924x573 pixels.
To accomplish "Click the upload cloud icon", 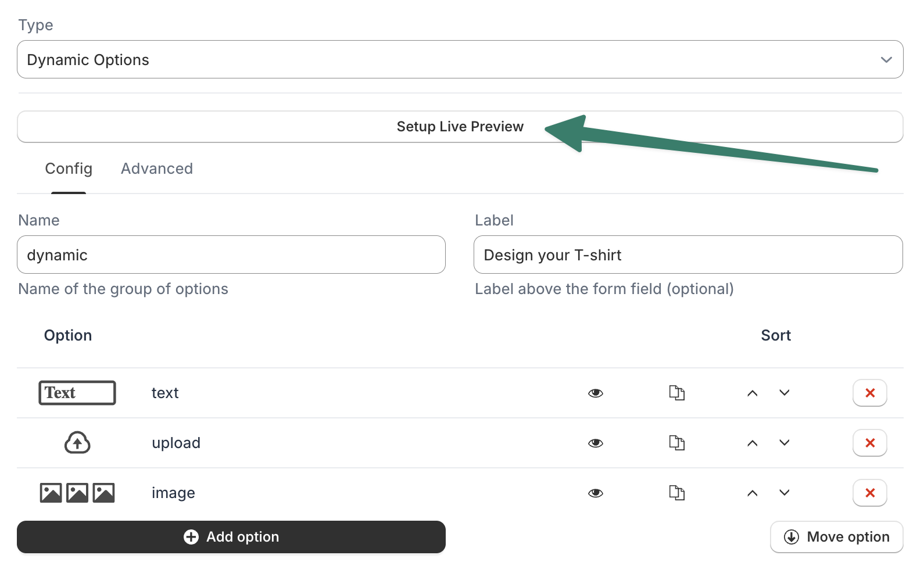I will pos(77,443).
